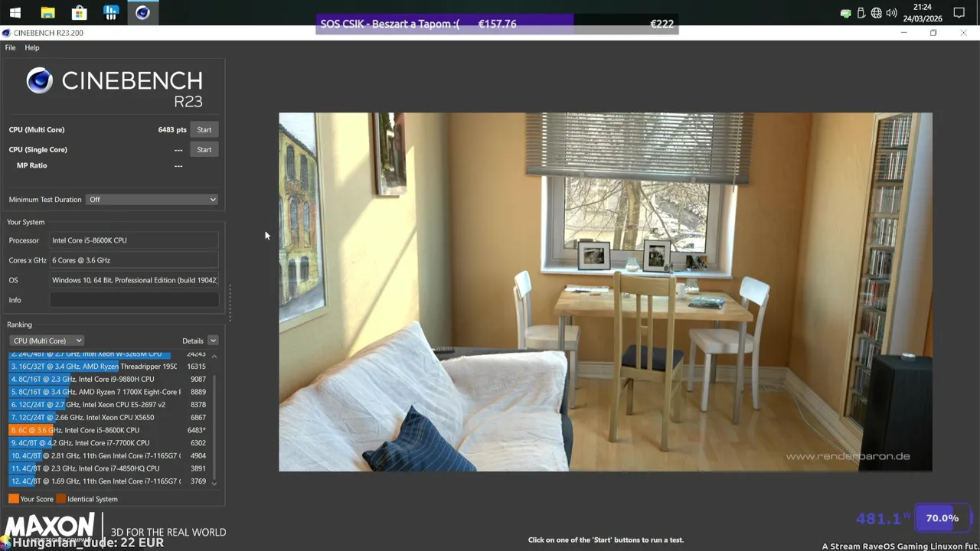Viewport: 980px width, 551px height.
Task: Select the 1.69 GHz i7-1165G7 ranking row
Action: 108,481
